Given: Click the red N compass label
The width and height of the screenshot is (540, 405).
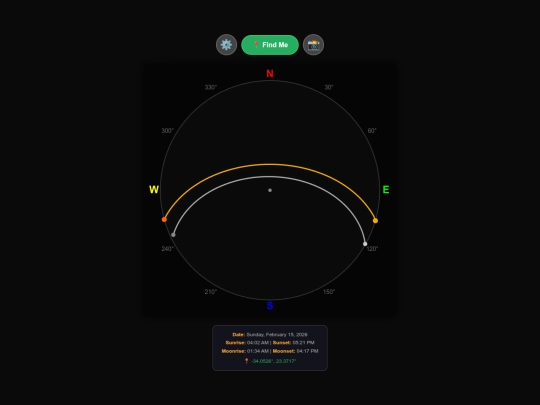Looking at the screenshot, I should pyautogui.click(x=270, y=74).
